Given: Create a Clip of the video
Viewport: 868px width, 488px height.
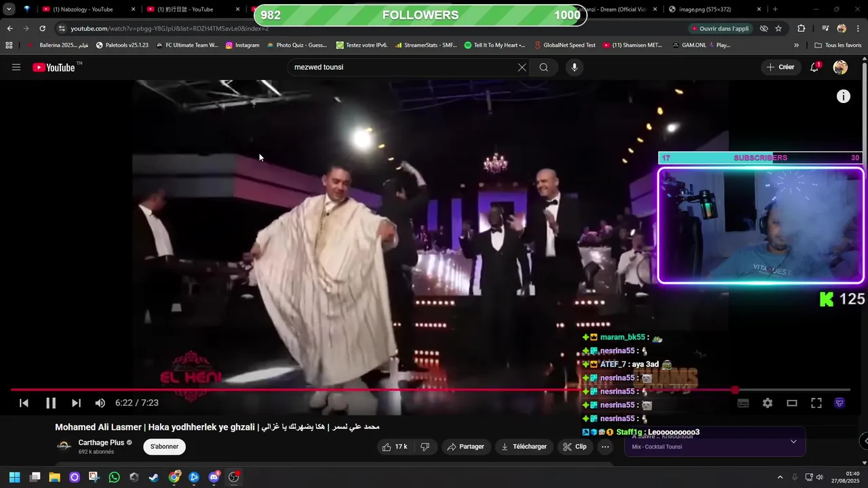Looking at the screenshot, I should click(575, 447).
